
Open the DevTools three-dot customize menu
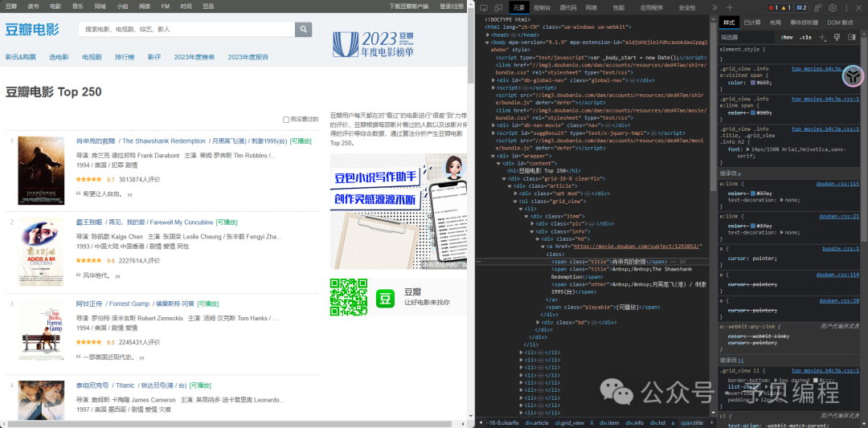(847, 8)
